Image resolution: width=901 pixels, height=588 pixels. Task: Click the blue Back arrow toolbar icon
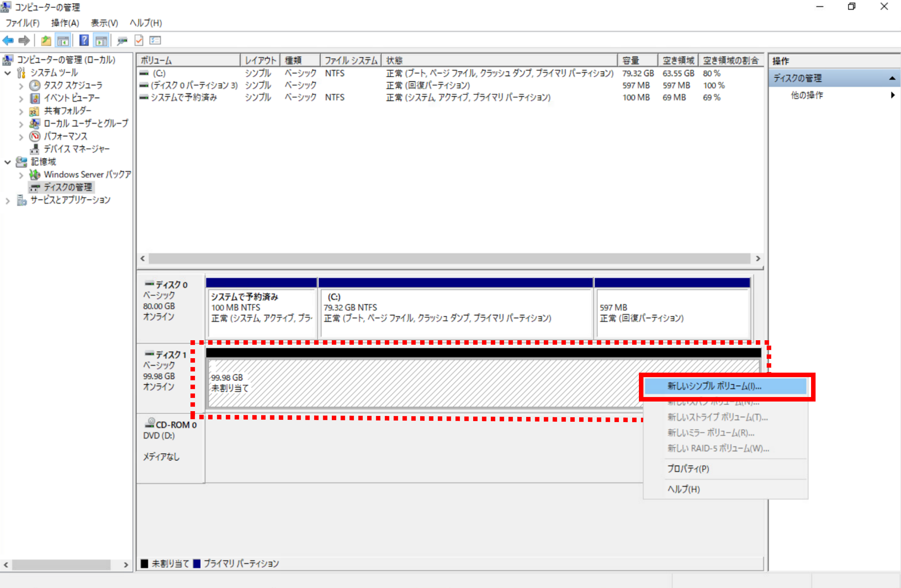[8, 40]
